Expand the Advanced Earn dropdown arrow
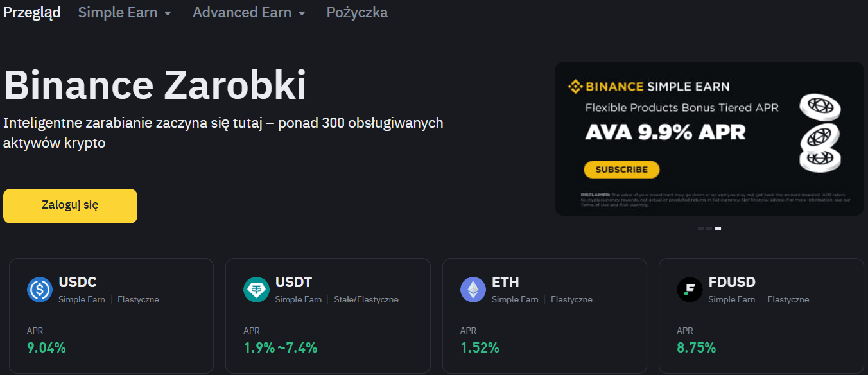This screenshot has width=868, height=375. [x=302, y=13]
